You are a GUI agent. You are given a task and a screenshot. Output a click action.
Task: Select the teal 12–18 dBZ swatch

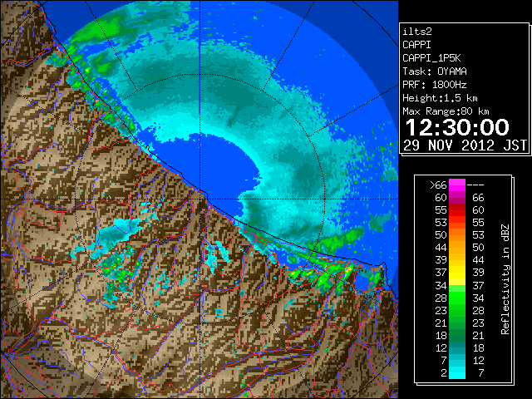[x=457, y=348]
